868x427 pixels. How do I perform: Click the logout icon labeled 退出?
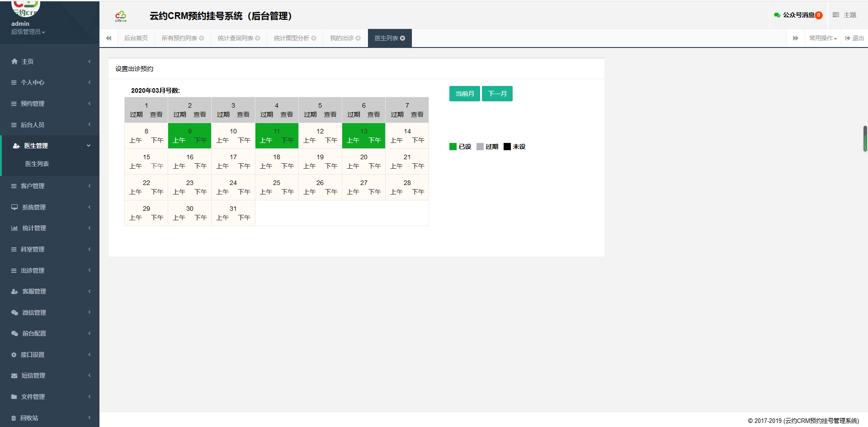pyautogui.click(x=848, y=38)
